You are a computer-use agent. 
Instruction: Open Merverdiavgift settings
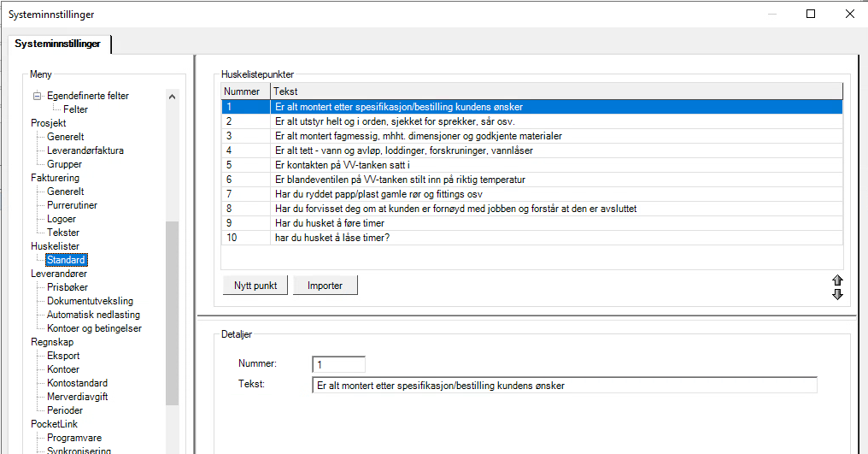pyautogui.click(x=78, y=397)
